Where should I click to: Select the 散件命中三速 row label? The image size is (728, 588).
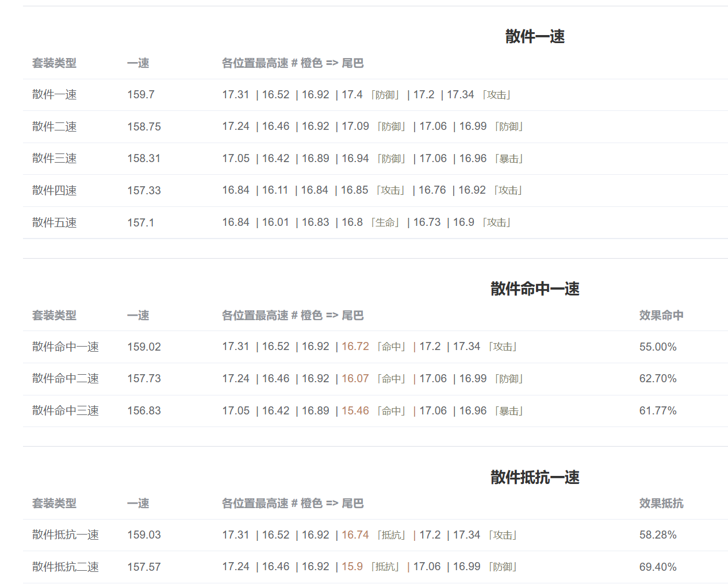coord(66,411)
